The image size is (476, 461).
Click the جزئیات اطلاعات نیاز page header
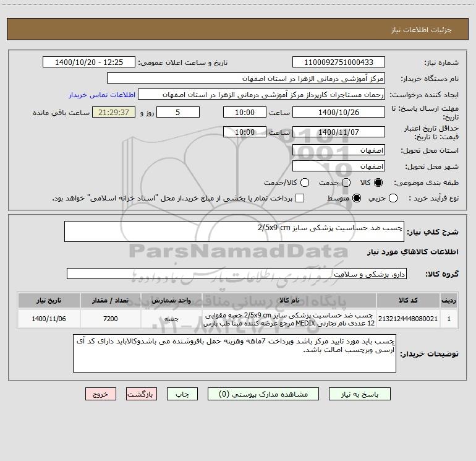pos(422,30)
